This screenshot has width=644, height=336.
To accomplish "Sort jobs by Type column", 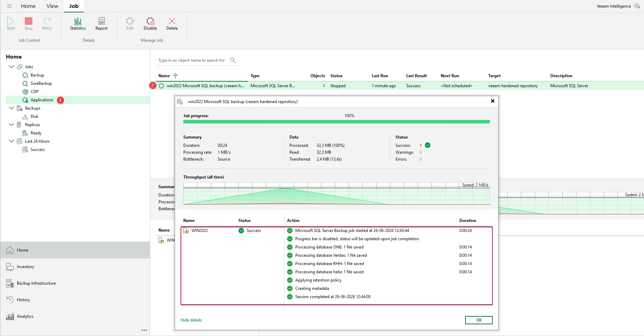I will [255, 76].
